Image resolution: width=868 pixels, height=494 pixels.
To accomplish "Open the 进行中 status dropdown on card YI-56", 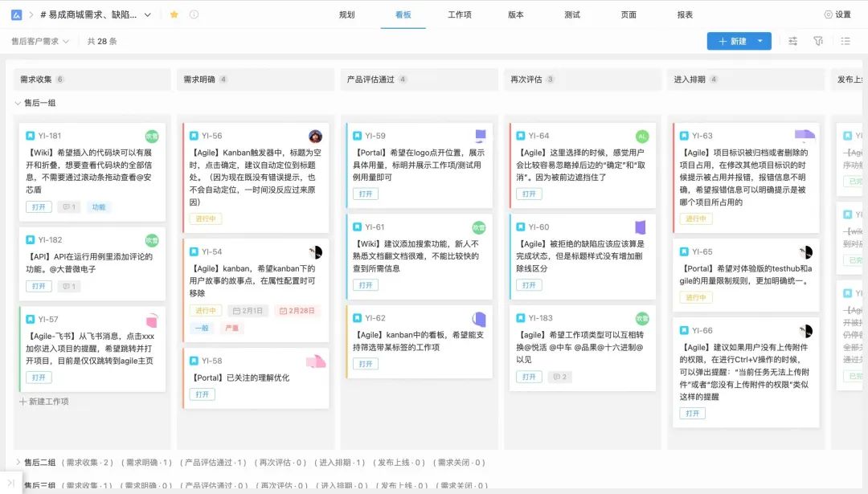I will [x=206, y=219].
